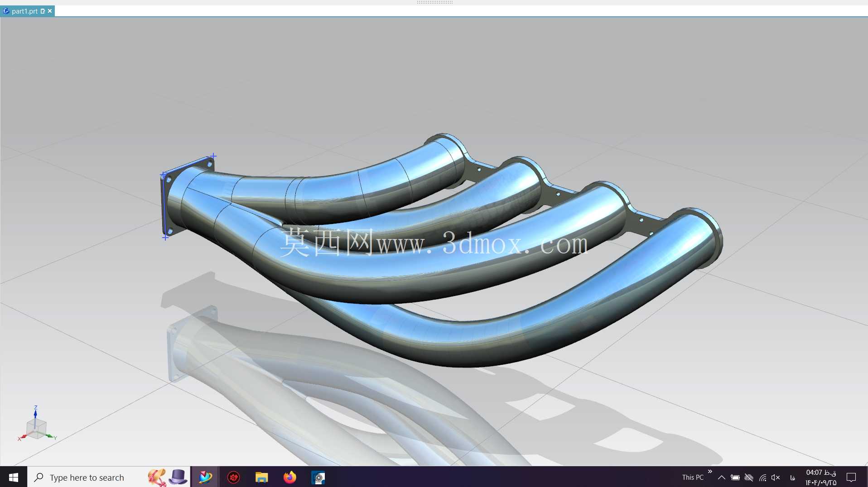Open the OneDrive cloud tray icon

[x=749, y=477]
